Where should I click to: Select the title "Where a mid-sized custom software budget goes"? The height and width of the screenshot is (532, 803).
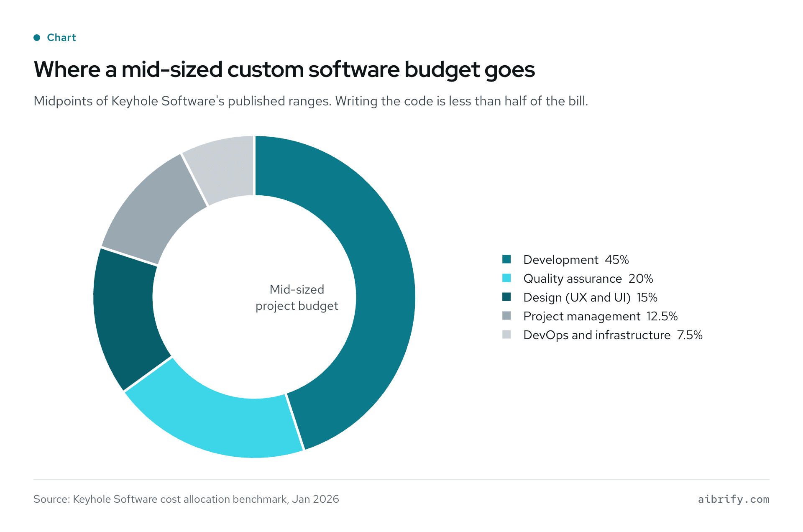[284, 69]
